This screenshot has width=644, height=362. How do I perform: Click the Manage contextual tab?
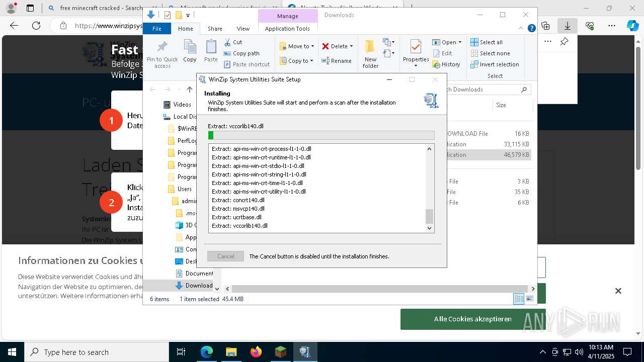click(x=288, y=16)
